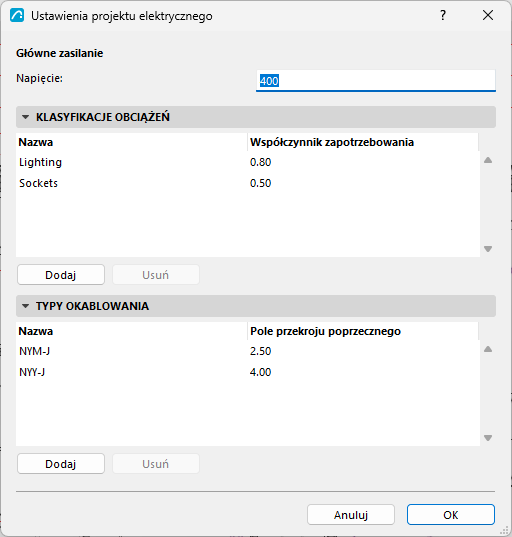This screenshot has height=537, width=512.
Task: Open help with the question mark icon
Action: [443, 15]
